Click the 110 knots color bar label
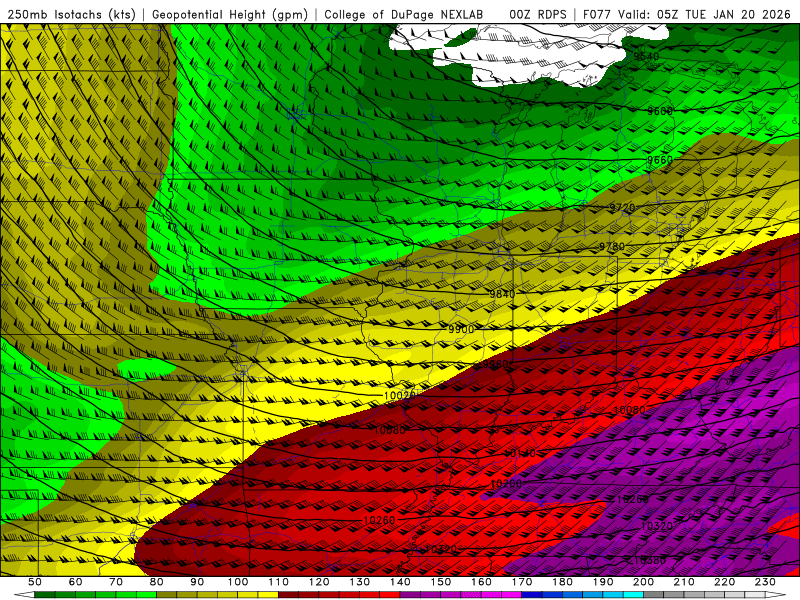The width and height of the screenshot is (800, 600). point(278,582)
